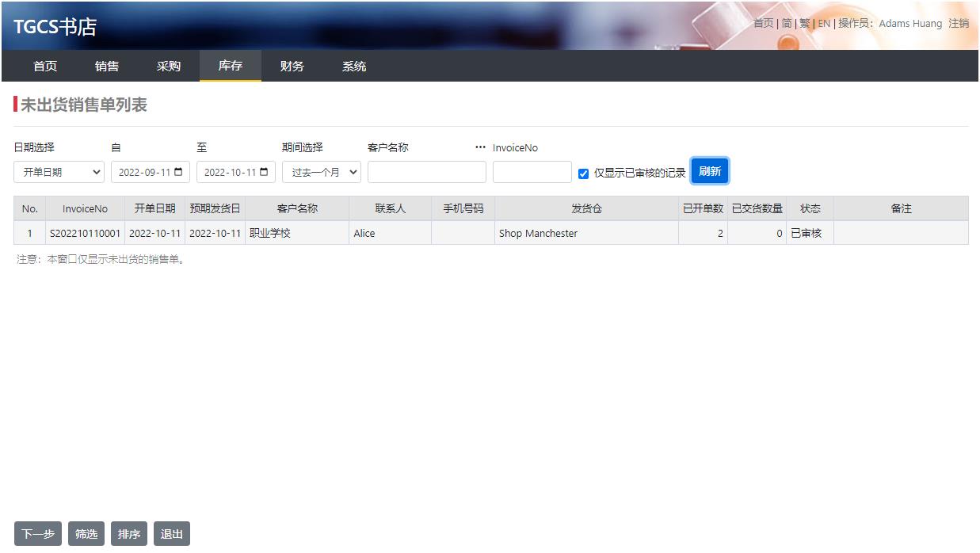Click the 客户名称 text input field
The image size is (980, 553).
pyautogui.click(x=426, y=172)
